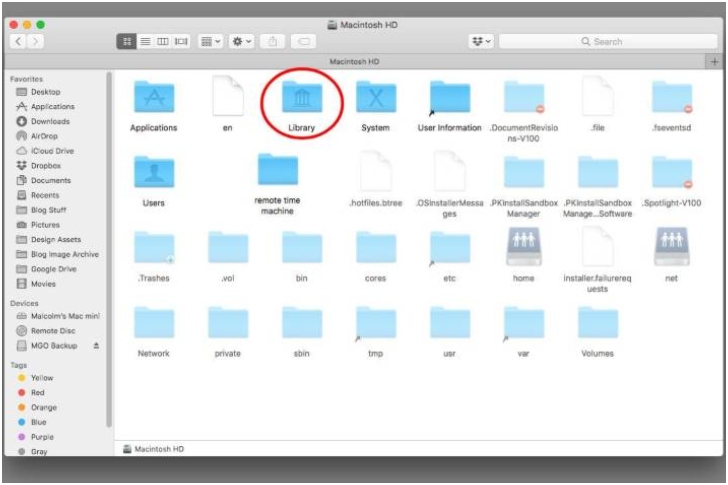Open the Applications folder icon

[x=154, y=97]
